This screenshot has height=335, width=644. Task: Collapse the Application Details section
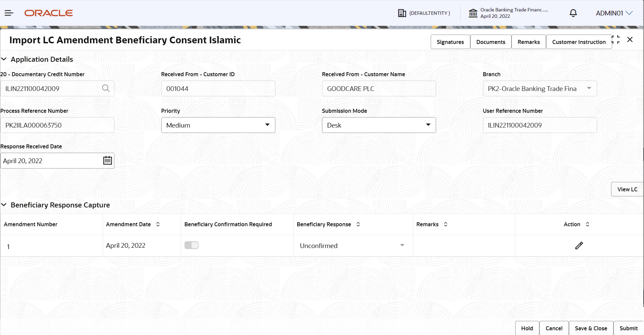tap(4, 59)
